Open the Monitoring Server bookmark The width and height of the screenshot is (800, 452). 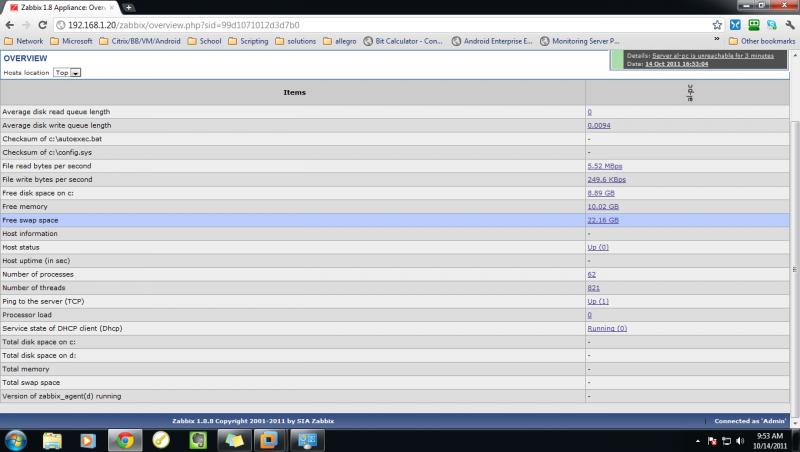580,41
